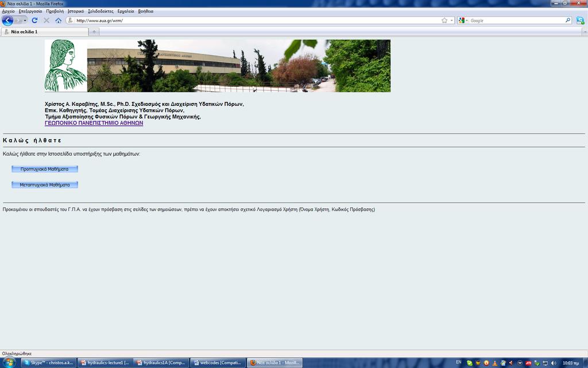Click the EN language indicator in tray

(459, 362)
